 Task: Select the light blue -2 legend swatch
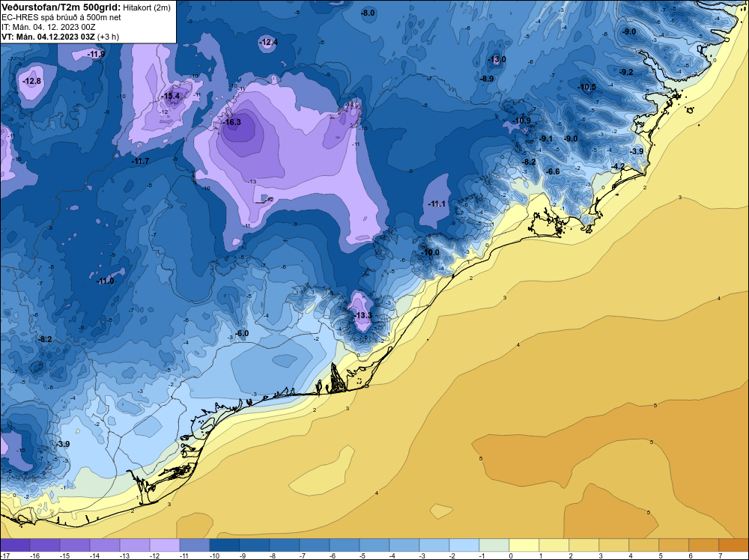(x=464, y=545)
